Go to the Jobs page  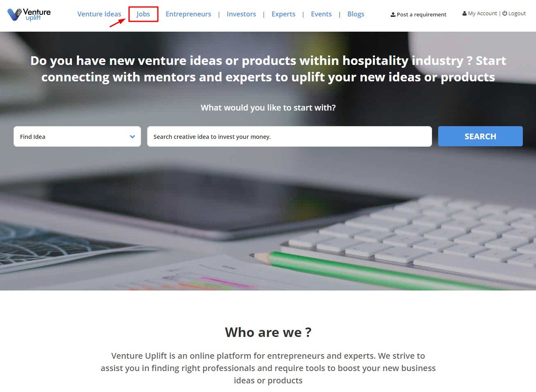(143, 14)
